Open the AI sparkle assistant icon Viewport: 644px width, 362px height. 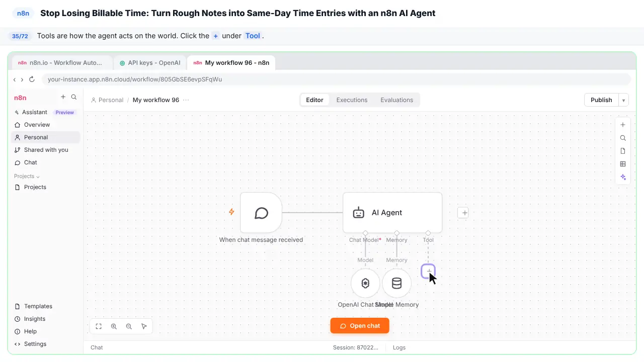[x=623, y=177]
